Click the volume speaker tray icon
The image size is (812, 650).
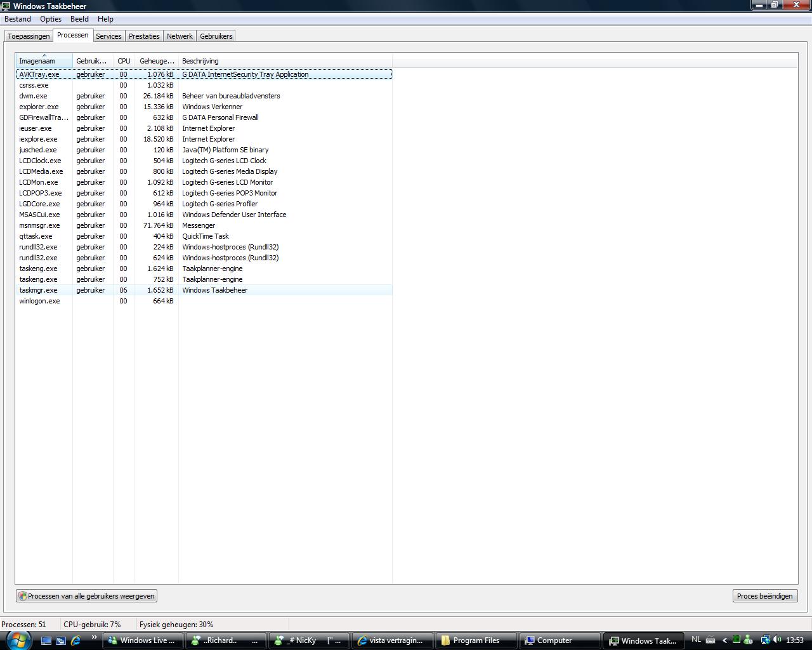776,640
